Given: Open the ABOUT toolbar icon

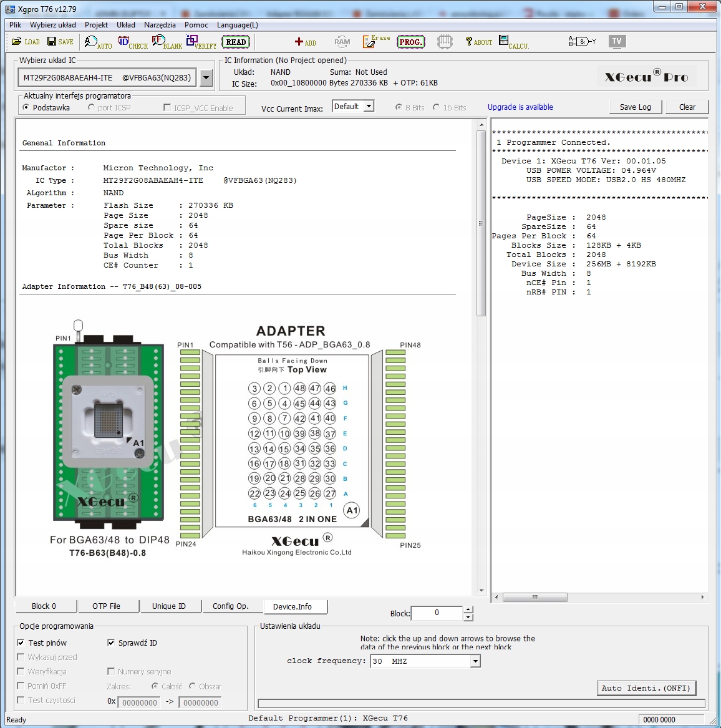Looking at the screenshot, I should point(478,42).
